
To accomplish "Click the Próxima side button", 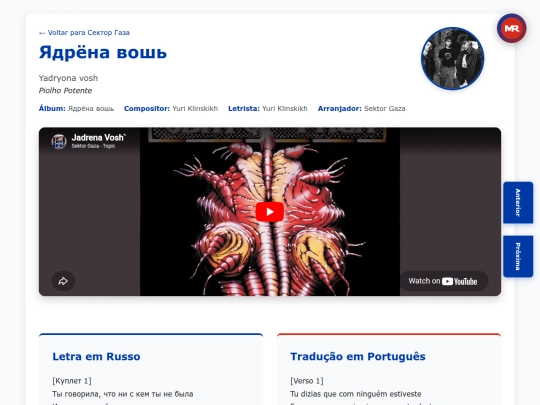I will coord(518,256).
